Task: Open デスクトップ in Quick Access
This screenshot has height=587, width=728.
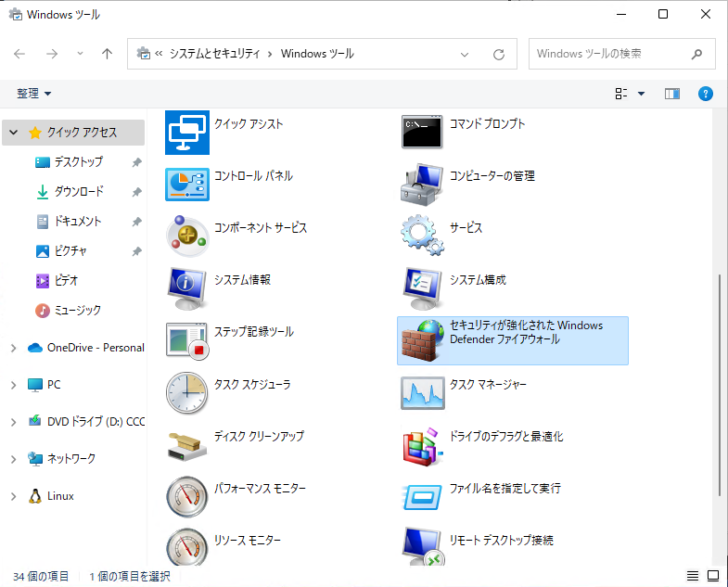Action: 79,162
